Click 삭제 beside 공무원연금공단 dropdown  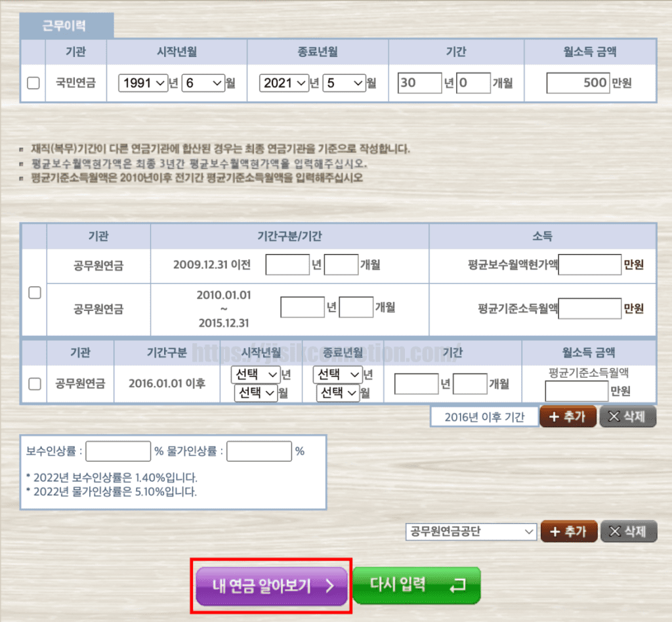(x=629, y=531)
